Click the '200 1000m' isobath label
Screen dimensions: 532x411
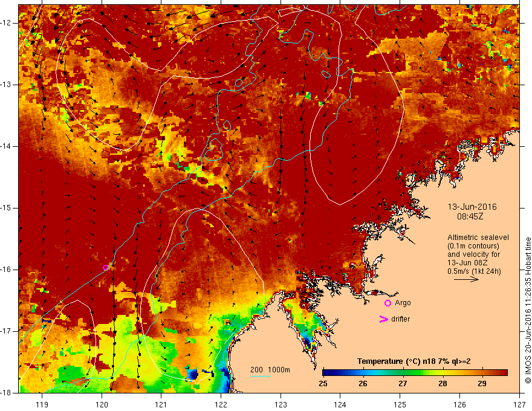pos(270,370)
